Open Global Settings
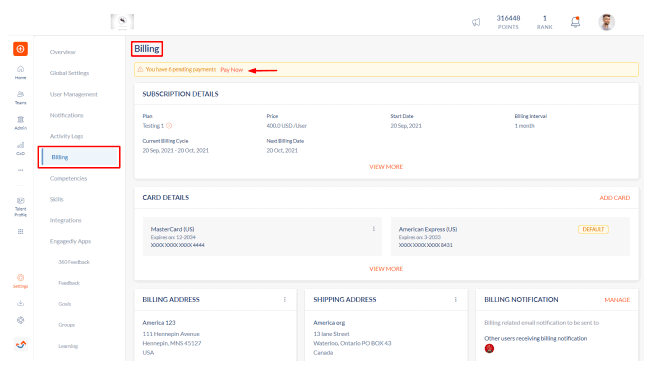 pyautogui.click(x=69, y=73)
